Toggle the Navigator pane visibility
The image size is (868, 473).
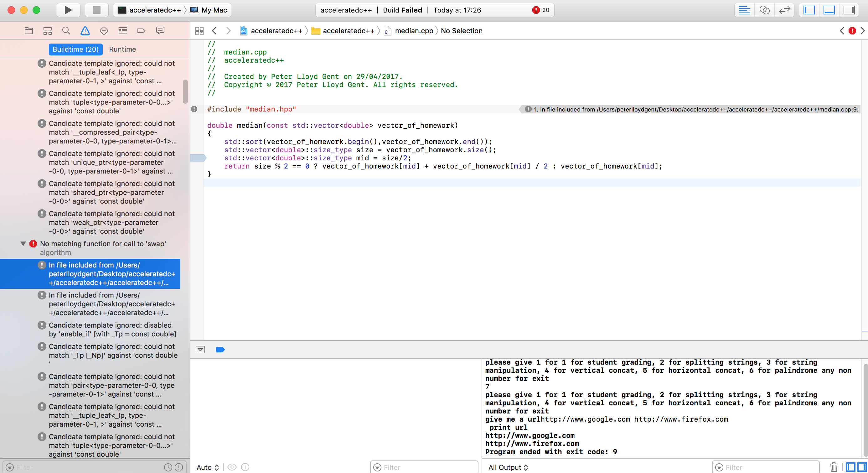click(809, 10)
